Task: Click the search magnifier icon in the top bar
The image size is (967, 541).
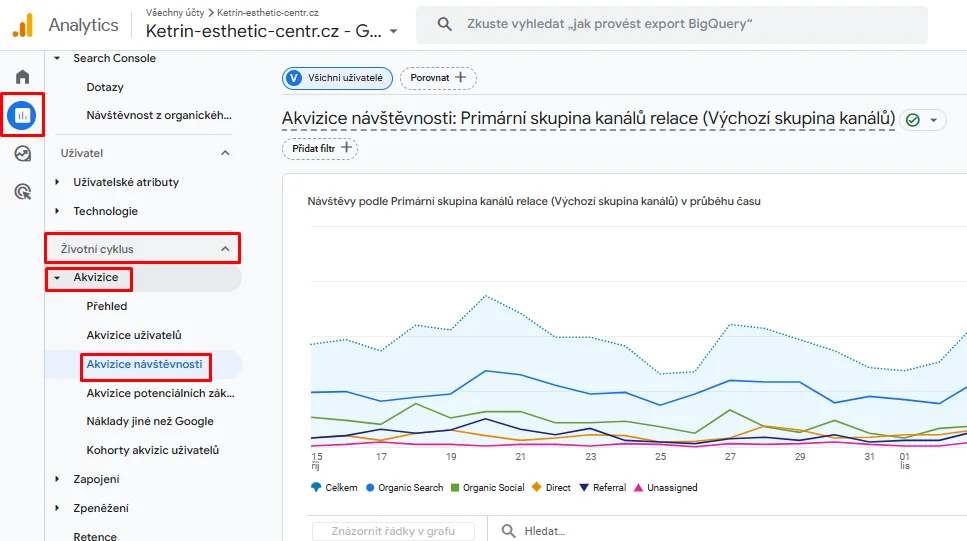Action: click(x=444, y=24)
